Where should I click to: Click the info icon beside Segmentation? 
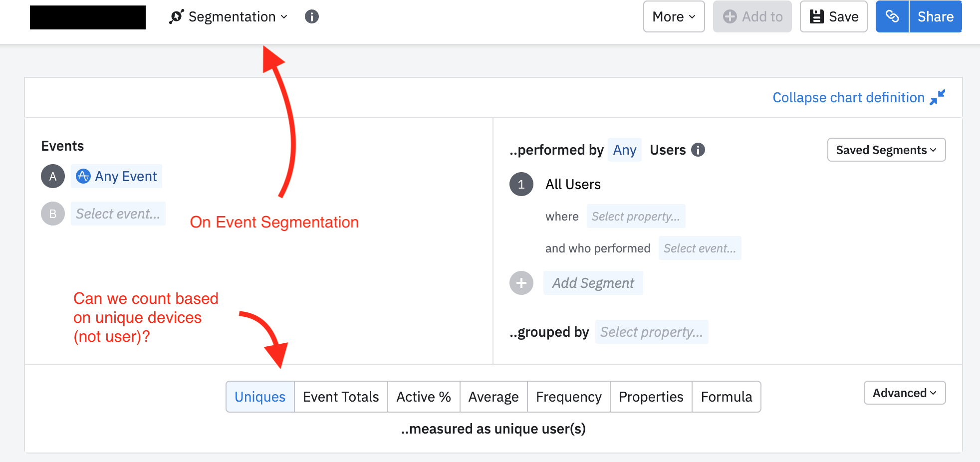point(312,17)
